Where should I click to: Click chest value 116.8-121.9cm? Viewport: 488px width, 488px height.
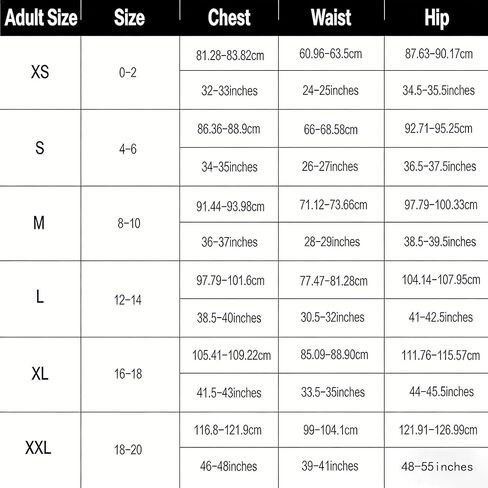[x=228, y=430]
